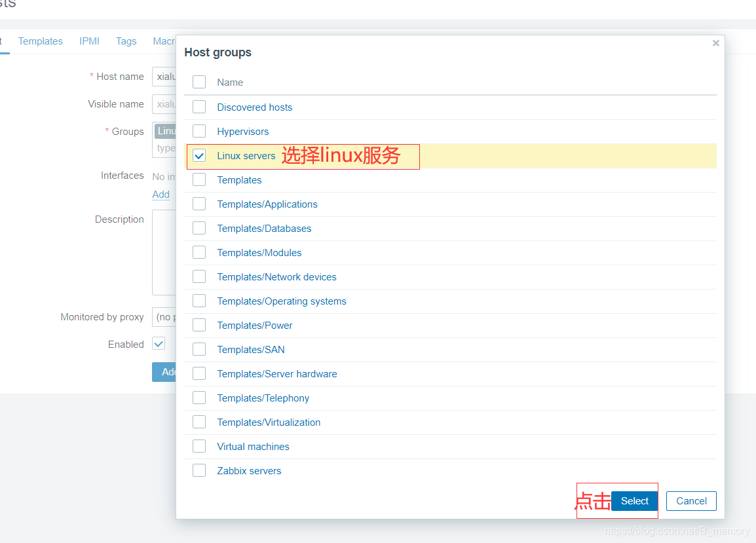Image resolution: width=756 pixels, height=543 pixels.
Task: Toggle the Enabled checkbox
Action: [x=159, y=344]
